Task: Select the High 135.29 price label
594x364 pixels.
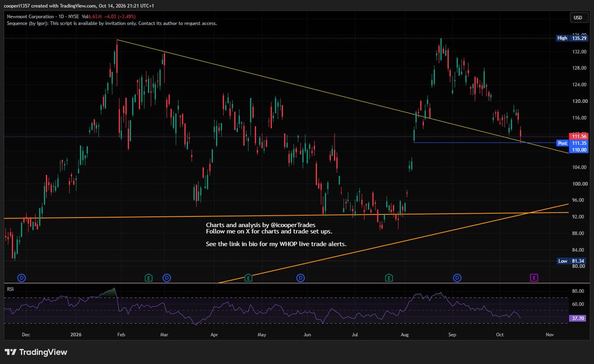Action: [571, 38]
